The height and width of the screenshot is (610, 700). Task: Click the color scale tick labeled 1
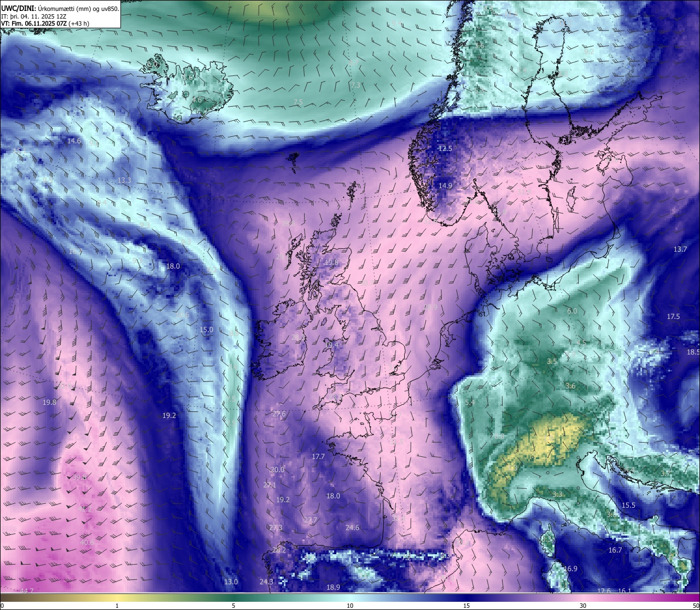click(x=117, y=606)
